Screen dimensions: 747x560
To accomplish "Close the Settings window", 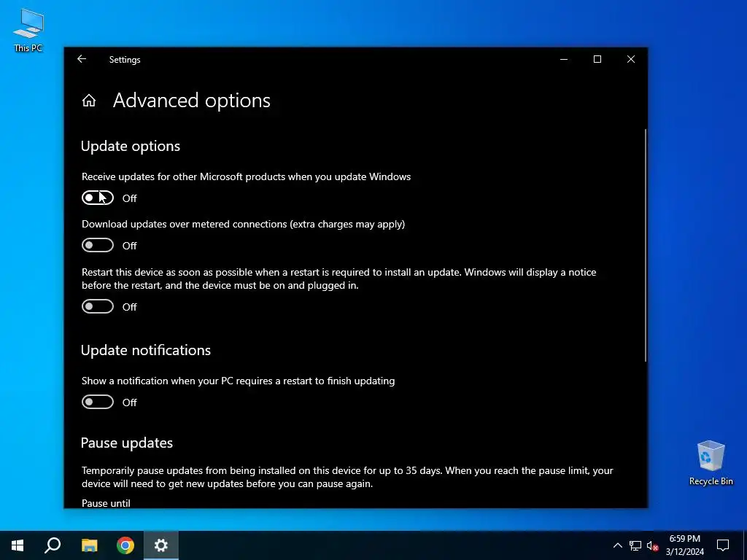I will click(x=631, y=59).
